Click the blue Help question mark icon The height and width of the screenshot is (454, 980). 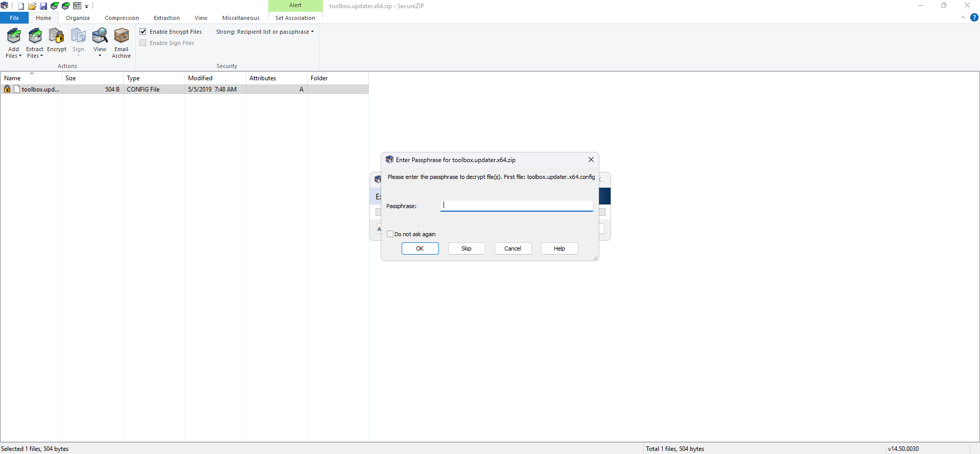coord(974,17)
